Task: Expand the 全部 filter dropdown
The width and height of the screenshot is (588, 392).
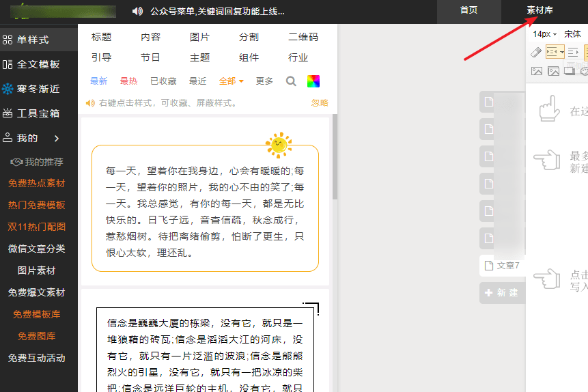Action: (231, 81)
